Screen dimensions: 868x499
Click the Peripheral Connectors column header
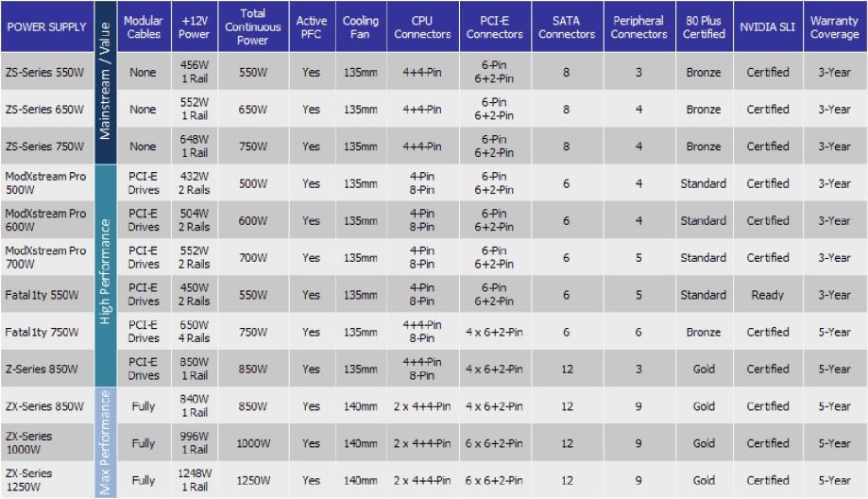(x=638, y=27)
